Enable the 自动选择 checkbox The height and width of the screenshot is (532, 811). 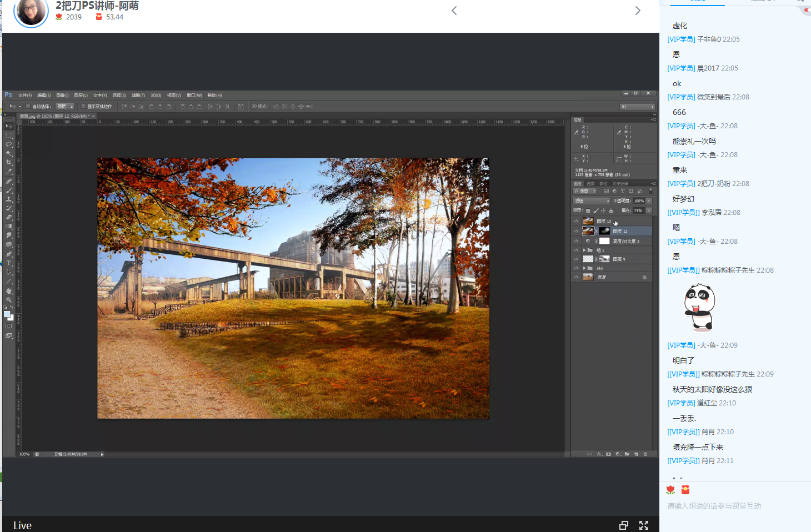(x=28, y=107)
